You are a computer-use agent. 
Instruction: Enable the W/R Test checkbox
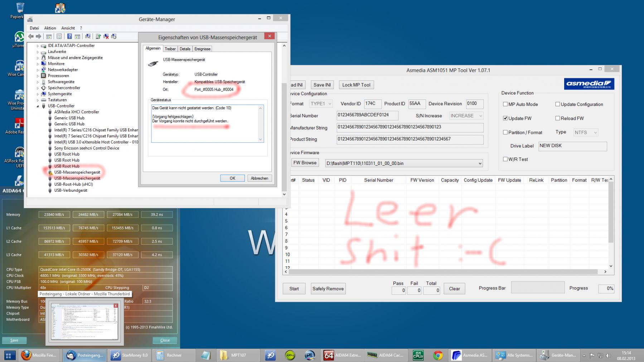(505, 159)
